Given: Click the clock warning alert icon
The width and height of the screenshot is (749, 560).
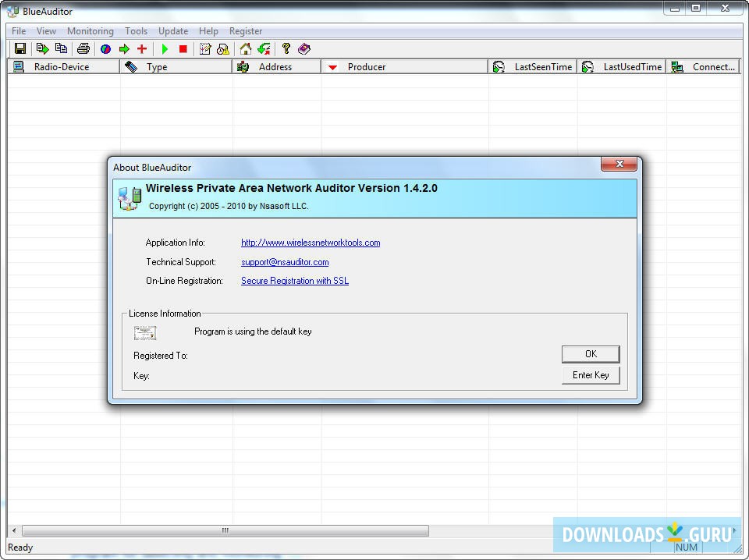Looking at the screenshot, I should [x=223, y=48].
